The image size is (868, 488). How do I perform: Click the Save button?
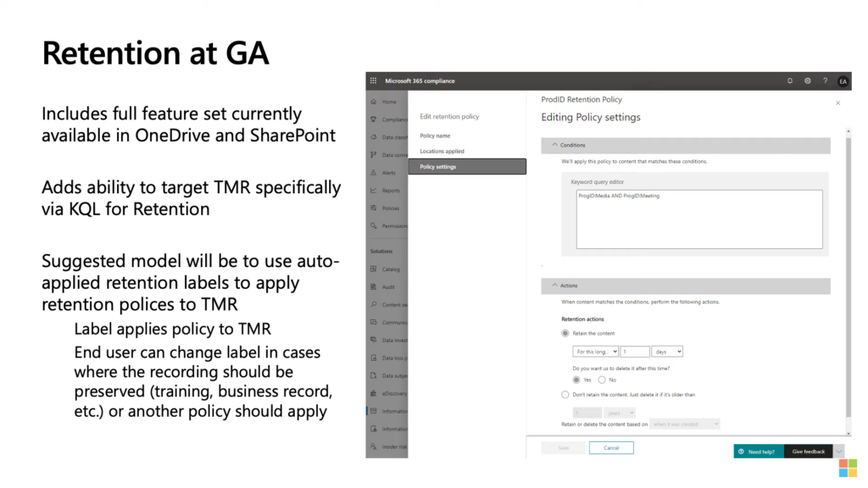[x=563, y=447]
